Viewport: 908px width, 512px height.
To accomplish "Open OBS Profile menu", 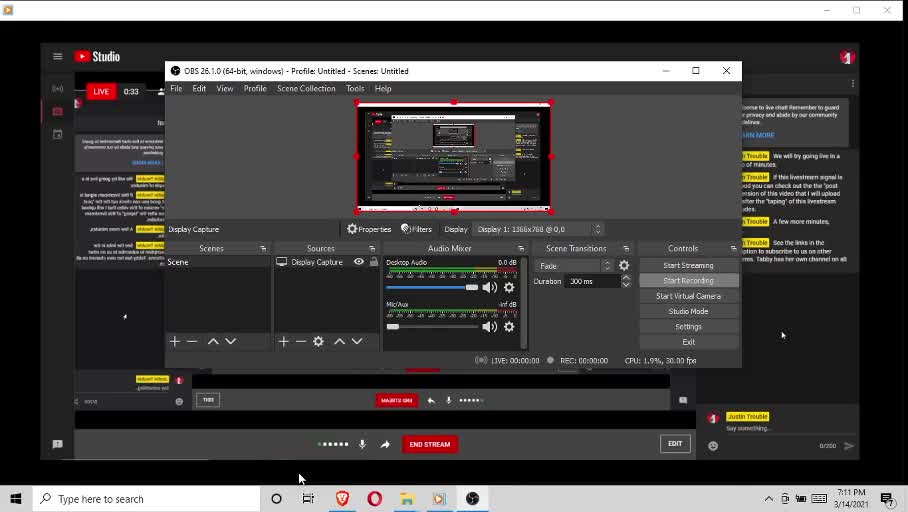I will pyautogui.click(x=255, y=89).
